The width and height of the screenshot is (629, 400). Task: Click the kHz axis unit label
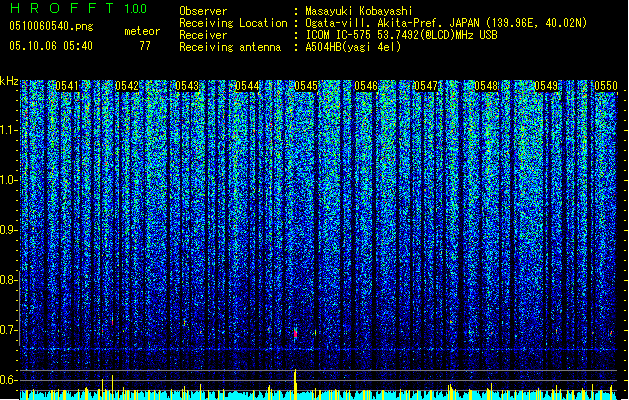9,81
